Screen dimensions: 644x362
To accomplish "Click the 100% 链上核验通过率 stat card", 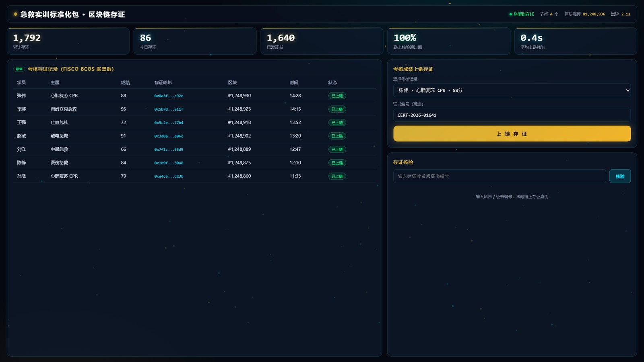I will tap(449, 41).
